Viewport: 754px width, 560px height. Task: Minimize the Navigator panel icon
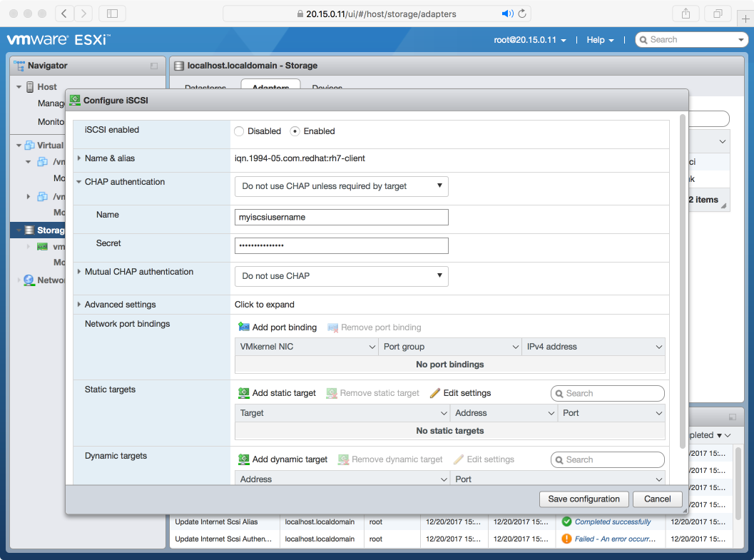(154, 66)
